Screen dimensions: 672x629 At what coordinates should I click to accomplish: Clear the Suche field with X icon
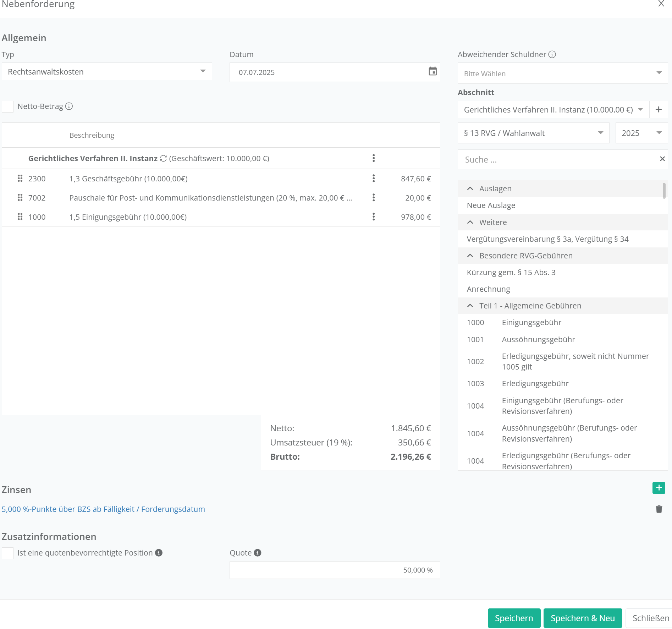(662, 159)
